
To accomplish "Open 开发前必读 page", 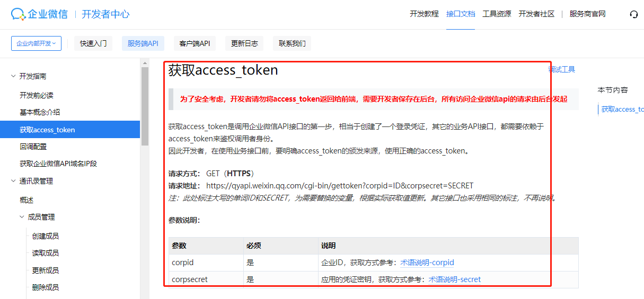I will point(37,95).
